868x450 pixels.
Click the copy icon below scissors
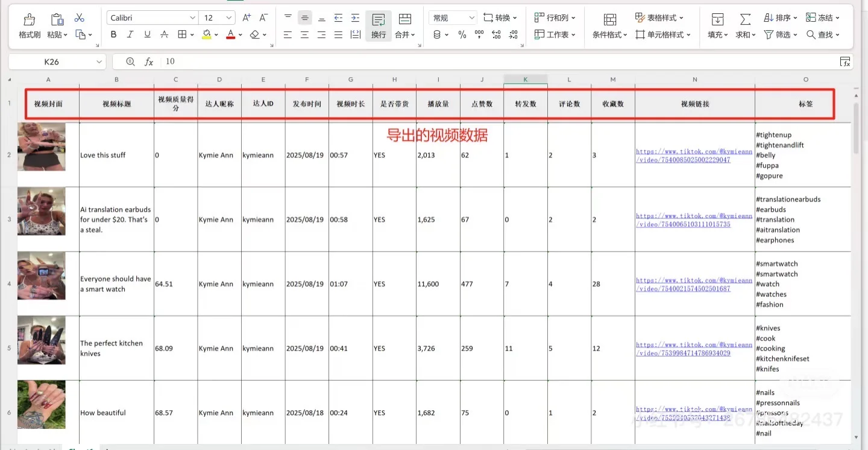(x=81, y=35)
